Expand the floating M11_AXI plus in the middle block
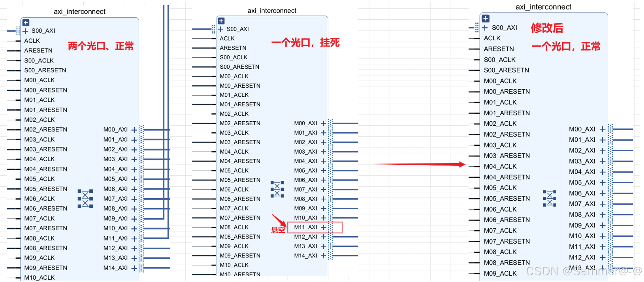 (x=323, y=227)
